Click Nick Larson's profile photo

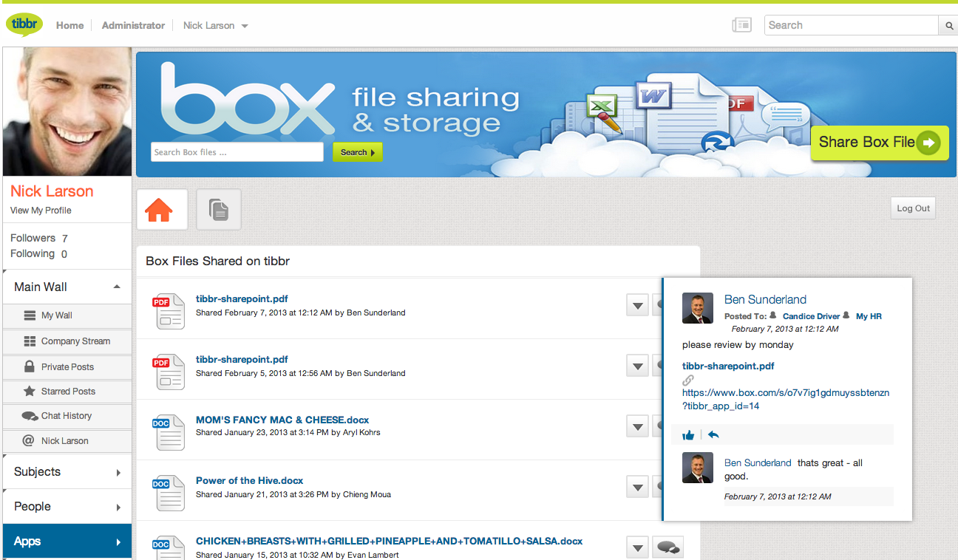point(67,112)
